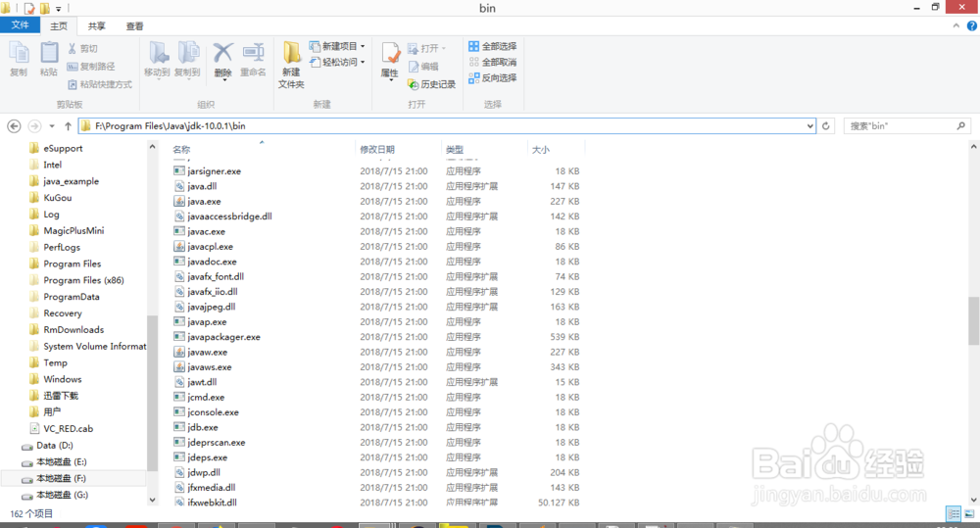Open the Help question mark icon
Image resolution: width=980 pixels, height=528 pixels.
point(972,25)
